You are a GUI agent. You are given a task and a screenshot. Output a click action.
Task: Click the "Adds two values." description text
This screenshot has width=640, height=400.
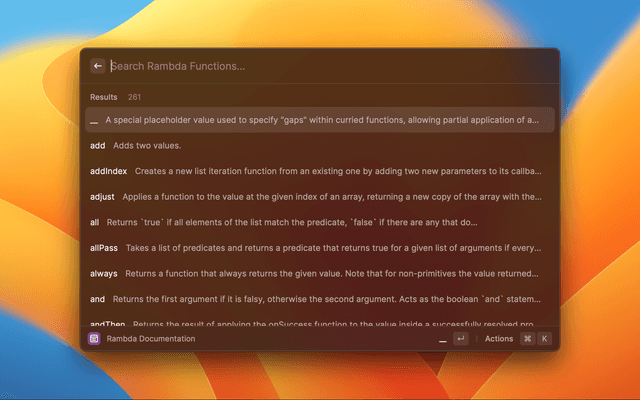pos(147,146)
